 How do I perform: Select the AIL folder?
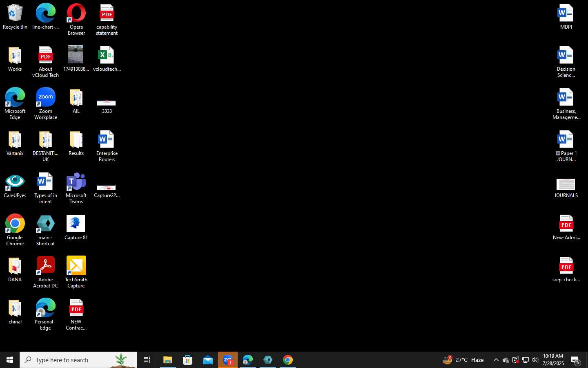point(76,101)
